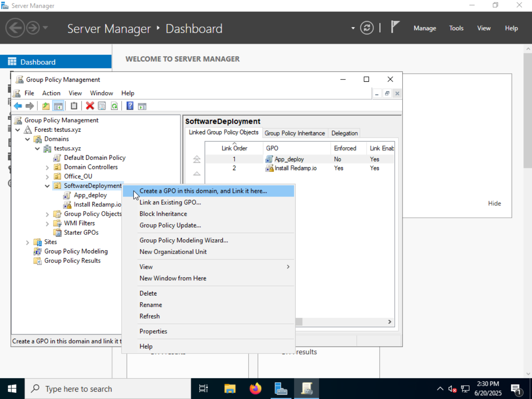Click the Up One Level folder icon
Viewport: 532px width, 399px height.
(x=46, y=106)
